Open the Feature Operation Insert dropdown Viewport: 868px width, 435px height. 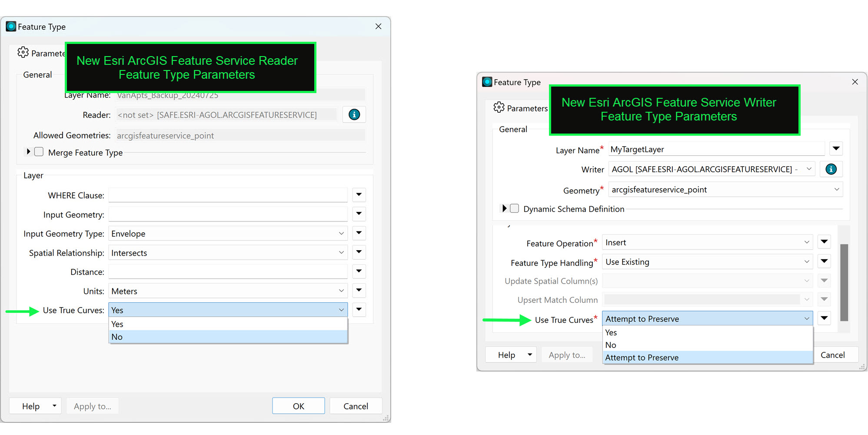708,242
